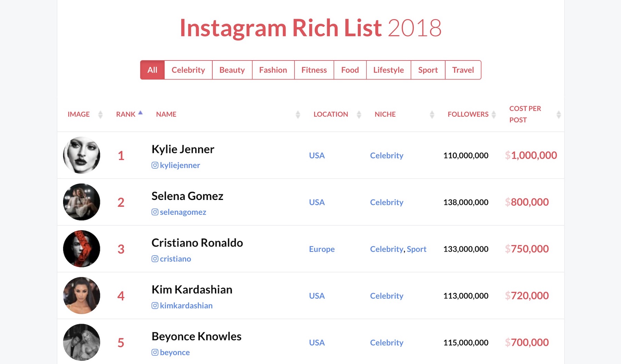Sort table by the Rank column arrow
Viewport: 621px width, 364px height.
140,112
